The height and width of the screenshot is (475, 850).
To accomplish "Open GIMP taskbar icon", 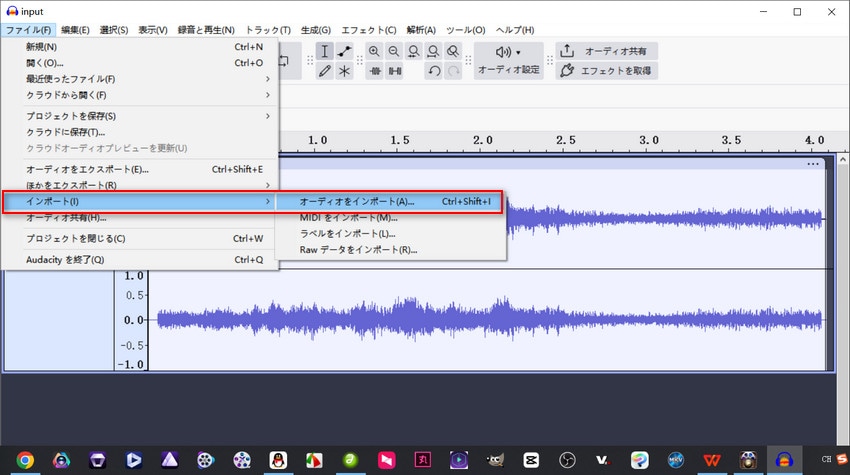I will click(x=495, y=460).
